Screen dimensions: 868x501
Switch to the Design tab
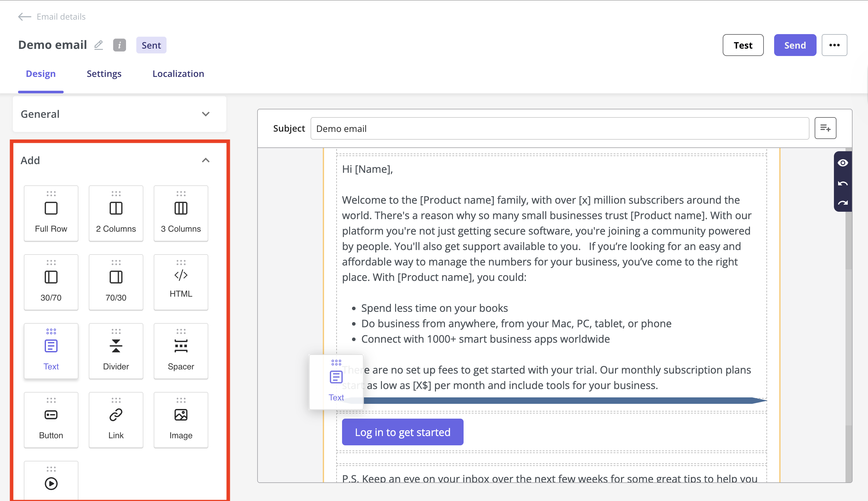(x=41, y=74)
